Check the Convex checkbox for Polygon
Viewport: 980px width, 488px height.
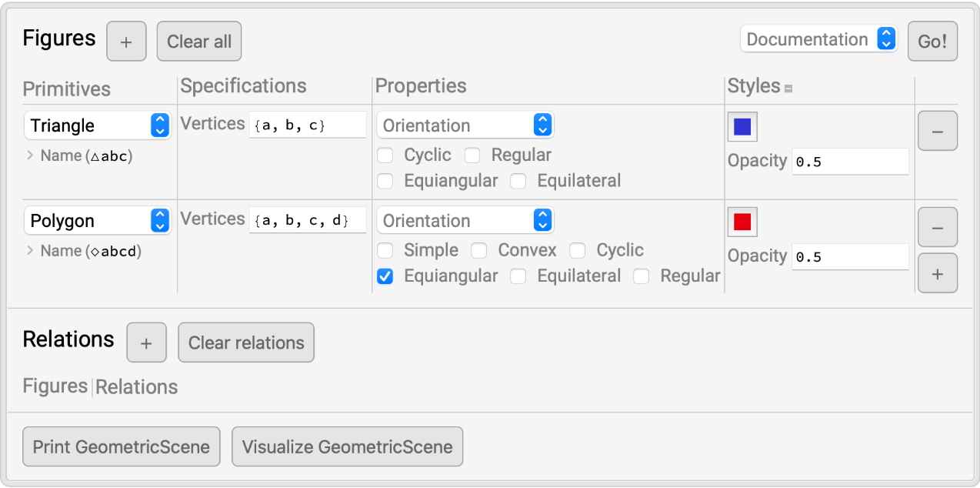tap(479, 251)
